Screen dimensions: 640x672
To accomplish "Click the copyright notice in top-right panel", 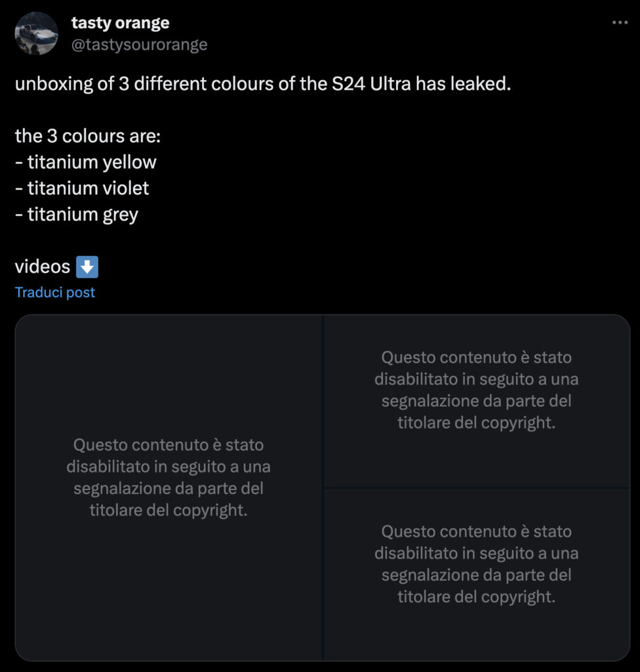I will (476, 390).
